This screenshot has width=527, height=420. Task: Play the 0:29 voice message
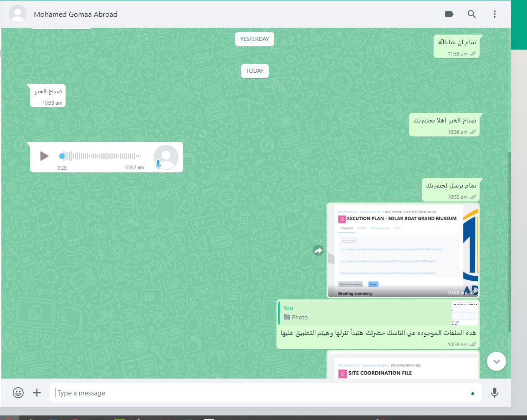pos(44,156)
